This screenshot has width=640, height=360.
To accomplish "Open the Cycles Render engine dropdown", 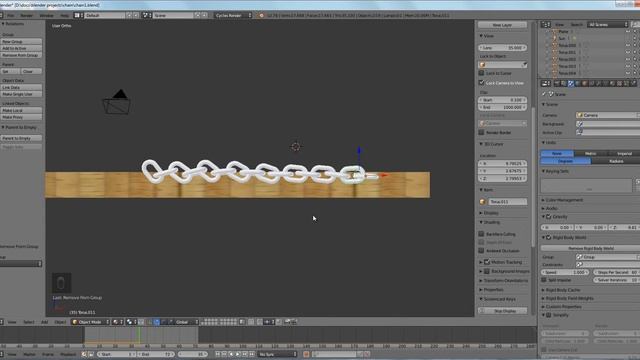I will coord(233,15).
